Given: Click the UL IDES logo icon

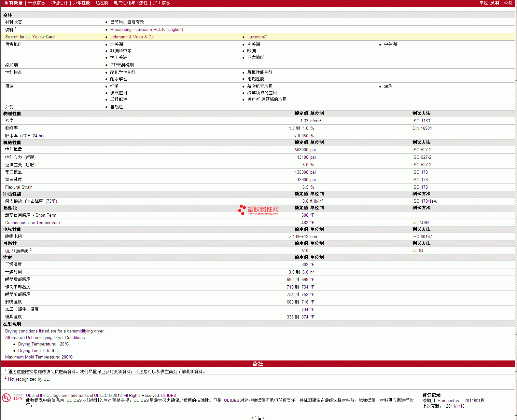Looking at the screenshot, I should point(12,398).
